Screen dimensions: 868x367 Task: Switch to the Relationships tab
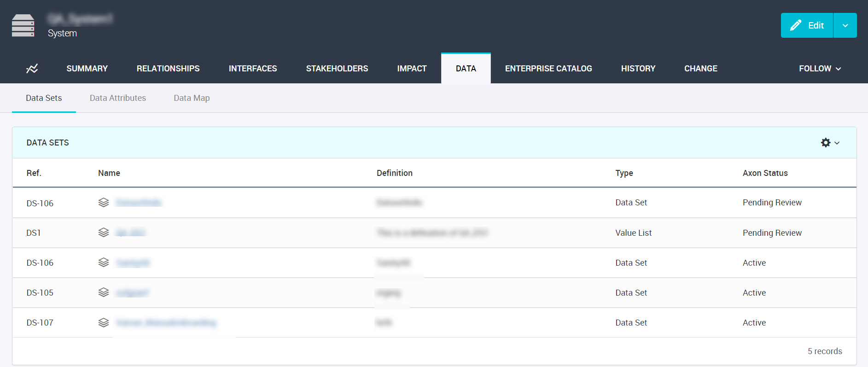pos(168,69)
